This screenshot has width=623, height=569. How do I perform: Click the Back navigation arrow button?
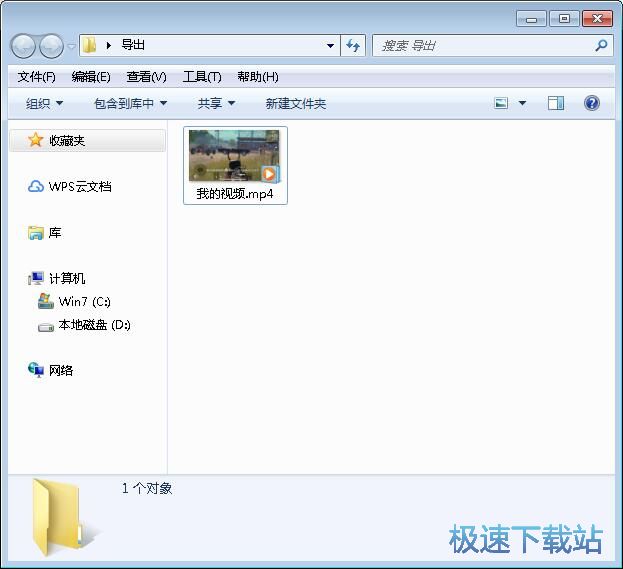click(23, 46)
